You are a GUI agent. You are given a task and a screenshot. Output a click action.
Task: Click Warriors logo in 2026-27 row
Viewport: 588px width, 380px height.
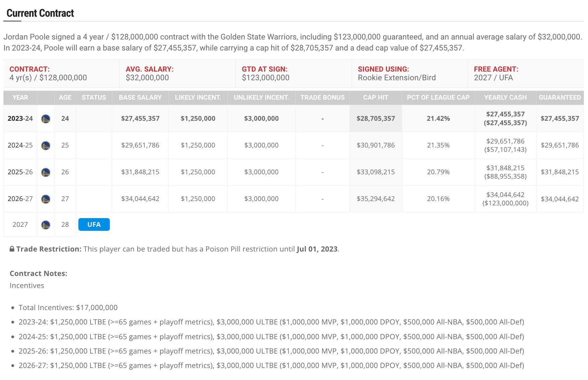click(46, 199)
